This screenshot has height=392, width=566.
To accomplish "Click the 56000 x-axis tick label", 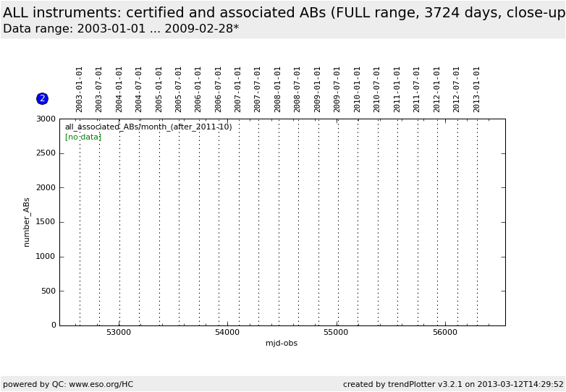I will (444, 333).
